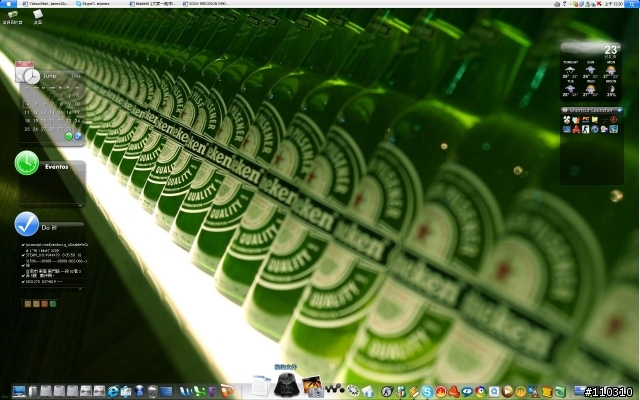The height and width of the screenshot is (400, 640).
Task: Click the blue round button on calendar widget
Action: [78, 136]
